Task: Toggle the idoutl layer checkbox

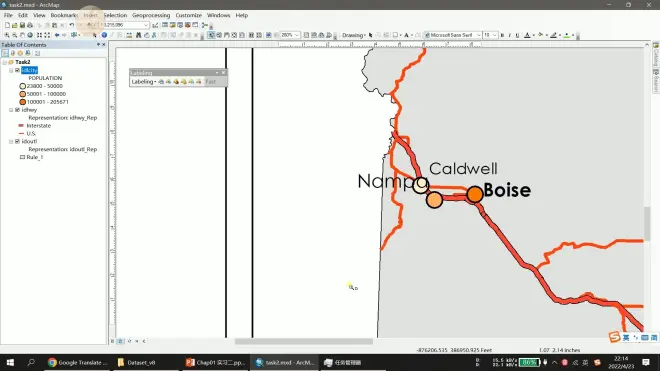Action: point(17,141)
